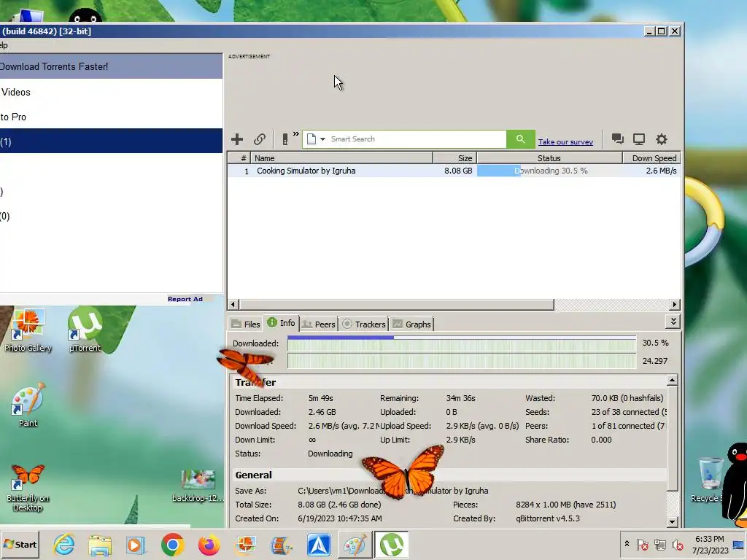Open the Help menu
747x560 pixels.
tap(4, 46)
